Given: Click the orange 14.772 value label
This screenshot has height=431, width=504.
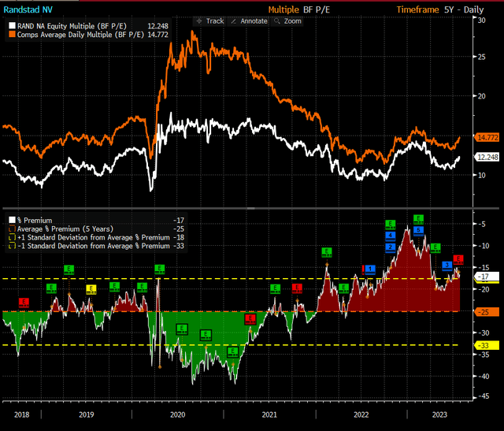Looking at the screenshot, I should point(485,137).
